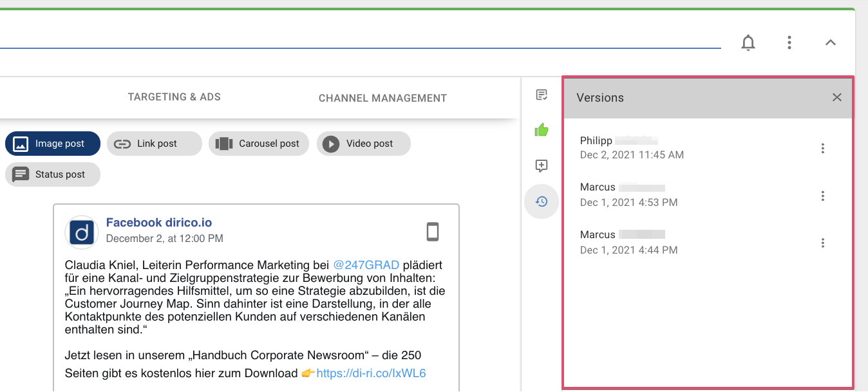Screen dimensions: 868x392
Task: Open the mobile preview phone icon
Action: [433, 232]
